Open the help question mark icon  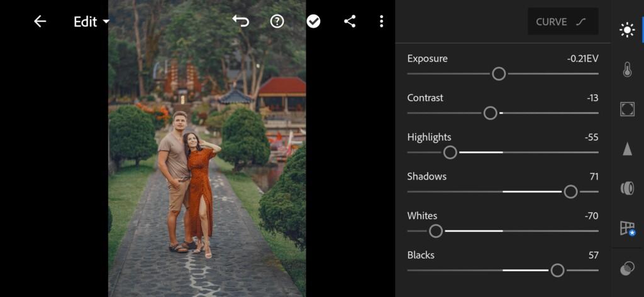pyautogui.click(x=277, y=21)
